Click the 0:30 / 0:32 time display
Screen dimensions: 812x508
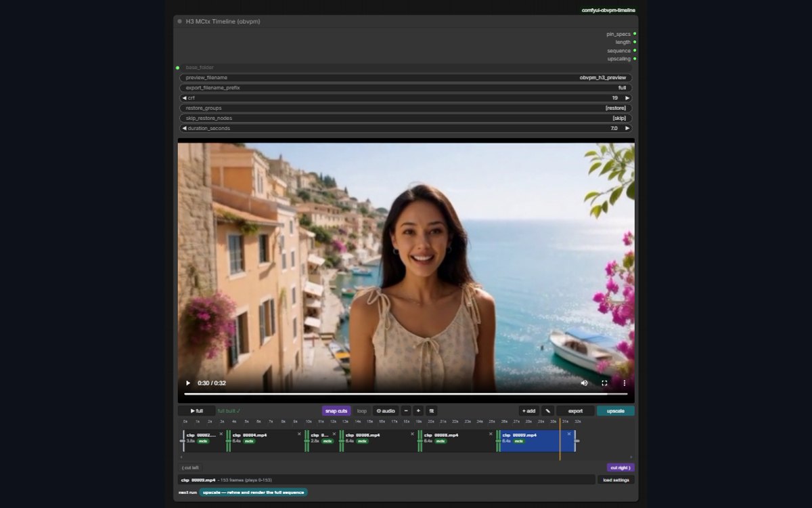point(212,383)
